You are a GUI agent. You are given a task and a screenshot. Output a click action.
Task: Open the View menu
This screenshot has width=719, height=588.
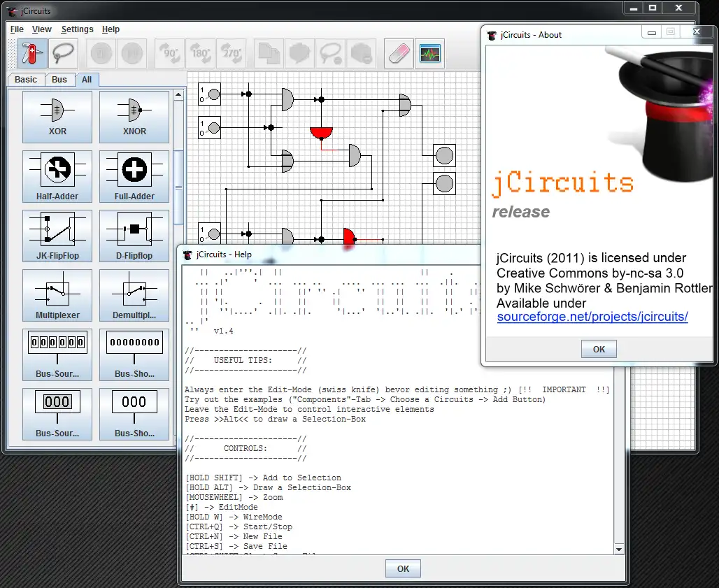coord(42,29)
